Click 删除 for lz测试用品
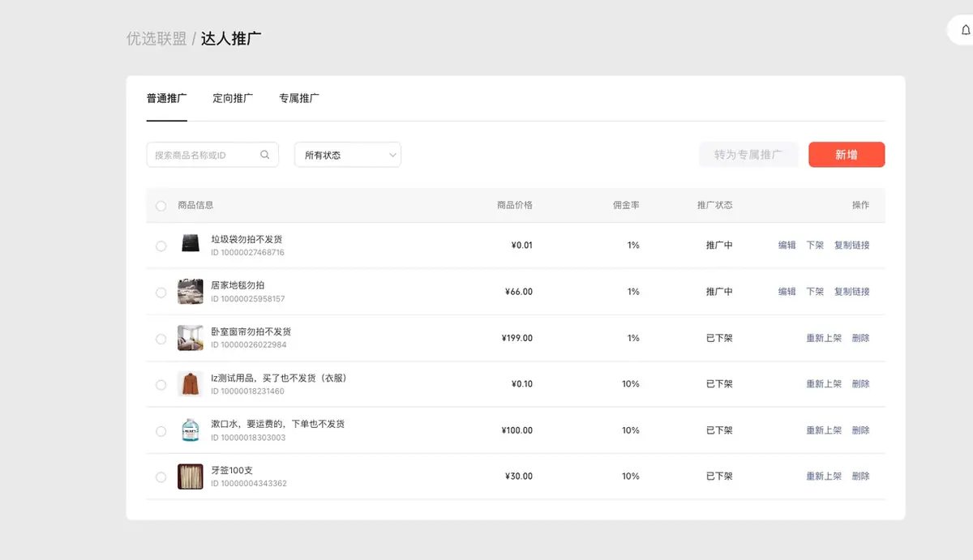 coord(861,384)
